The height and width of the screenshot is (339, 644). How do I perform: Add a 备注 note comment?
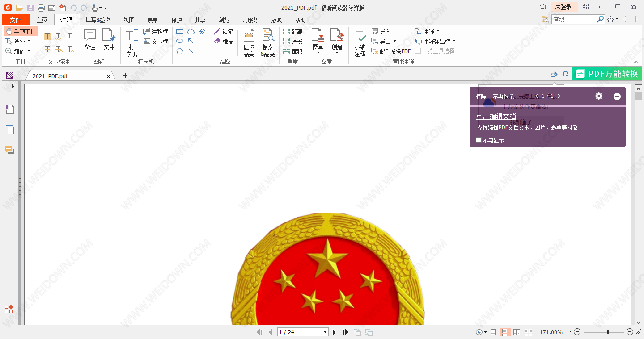pyautogui.click(x=90, y=40)
